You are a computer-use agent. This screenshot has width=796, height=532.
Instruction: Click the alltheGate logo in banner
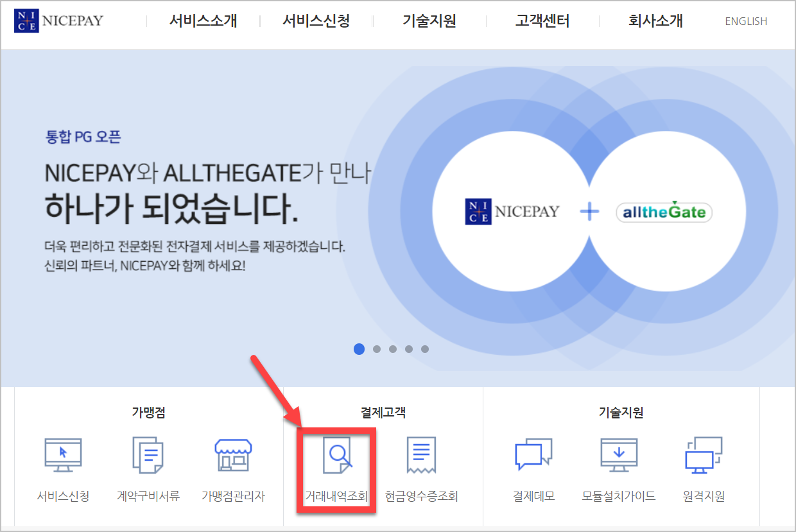tap(664, 212)
